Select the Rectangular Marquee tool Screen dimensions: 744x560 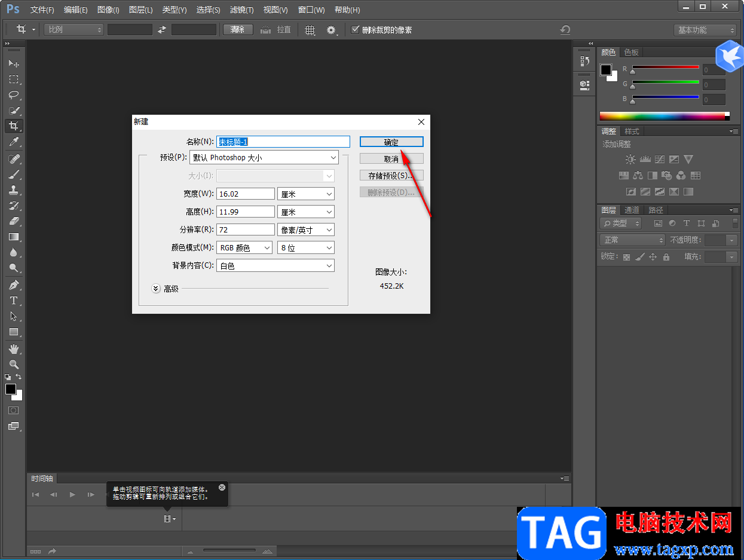(14, 79)
